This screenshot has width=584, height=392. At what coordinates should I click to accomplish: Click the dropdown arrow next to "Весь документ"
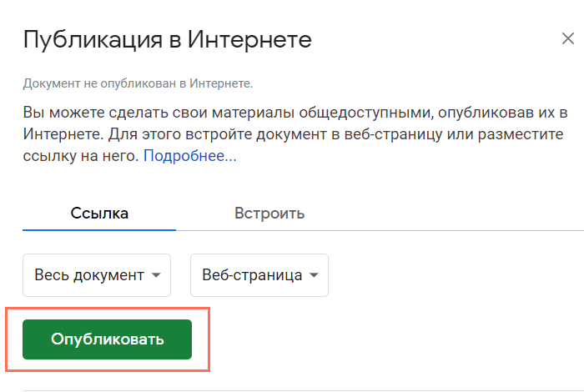point(156,275)
